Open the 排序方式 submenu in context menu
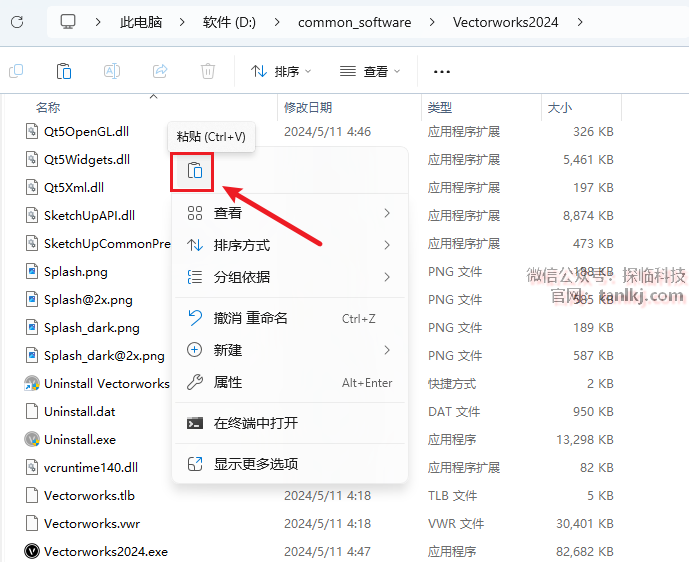Image resolution: width=689 pixels, height=562 pixels. click(x=290, y=245)
